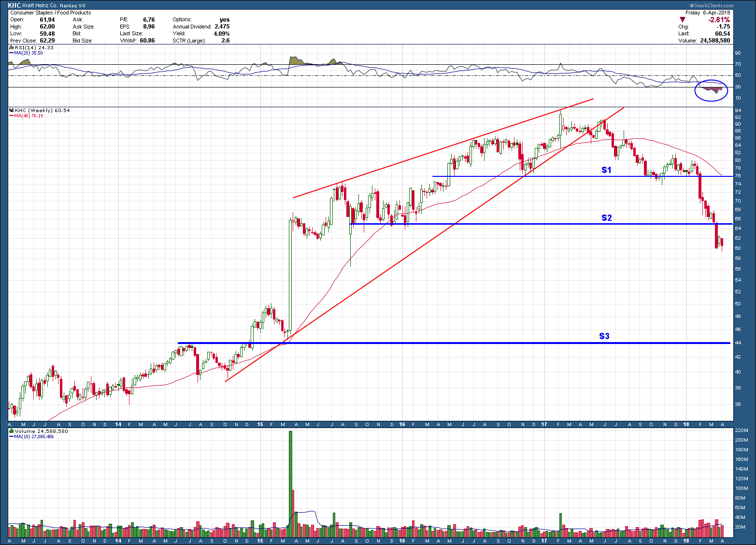Click the candlestick icon beside KHC (Weekly)

click(12, 110)
